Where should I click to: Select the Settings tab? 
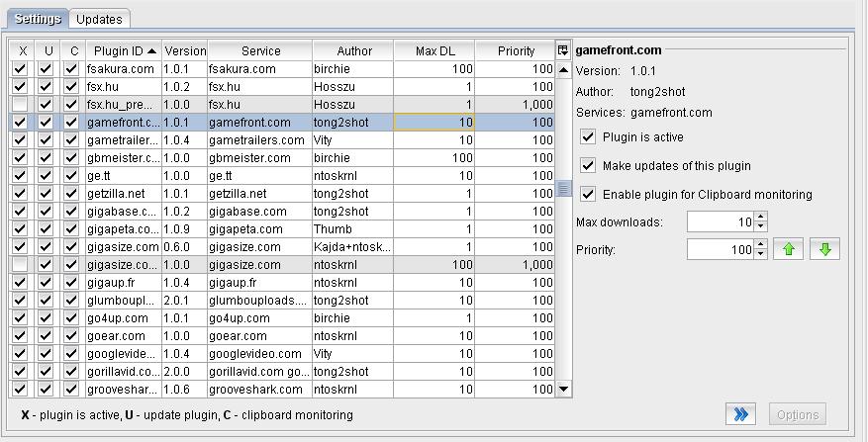[38, 19]
